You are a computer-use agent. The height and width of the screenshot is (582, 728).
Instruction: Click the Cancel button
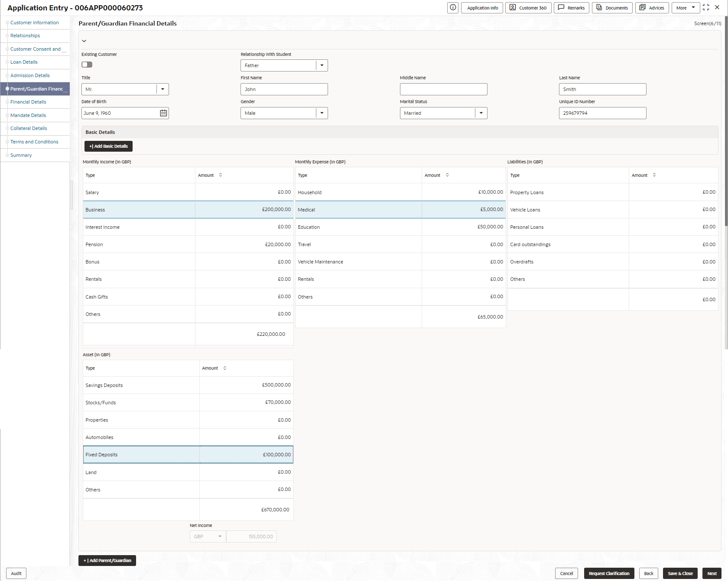[566, 573]
